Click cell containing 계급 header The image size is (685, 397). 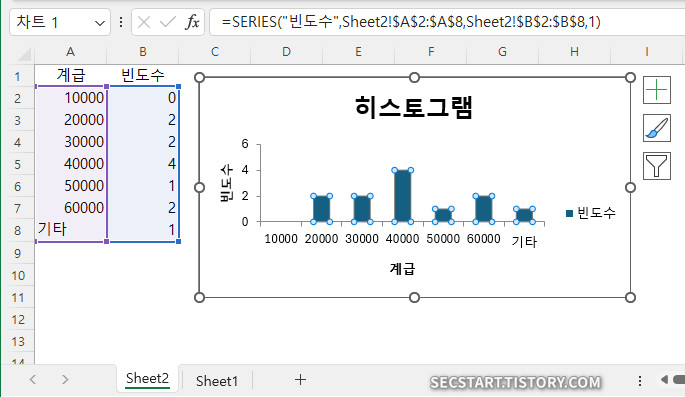(70, 76)
